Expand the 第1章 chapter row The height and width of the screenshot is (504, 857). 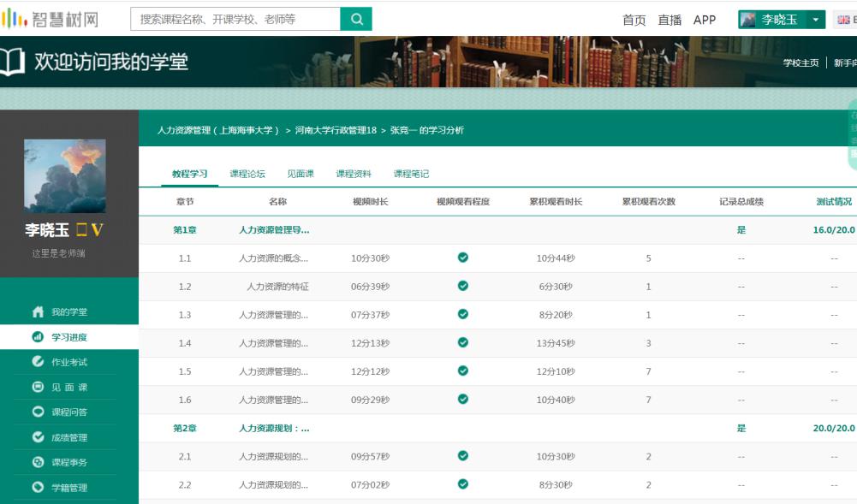click(186, 229)
